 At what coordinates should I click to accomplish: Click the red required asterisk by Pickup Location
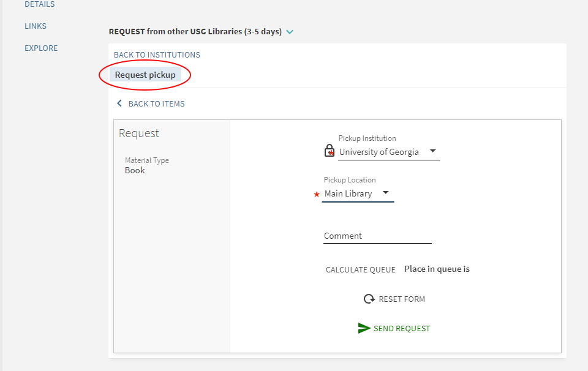317,194
